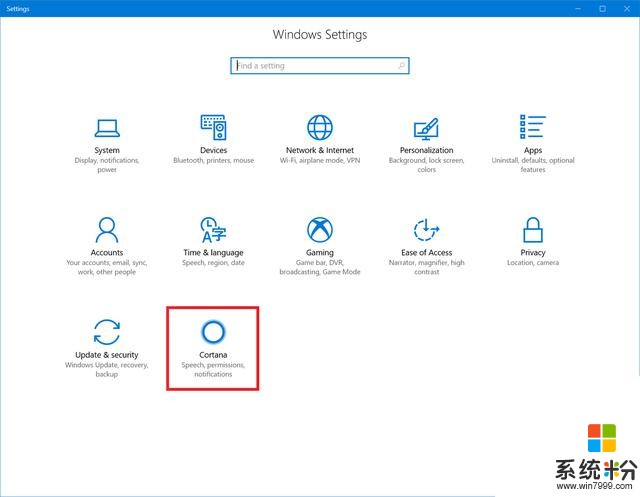Viewport: 640px width, 497px height.
Task: Click the Time & language label
Action: 213,253
